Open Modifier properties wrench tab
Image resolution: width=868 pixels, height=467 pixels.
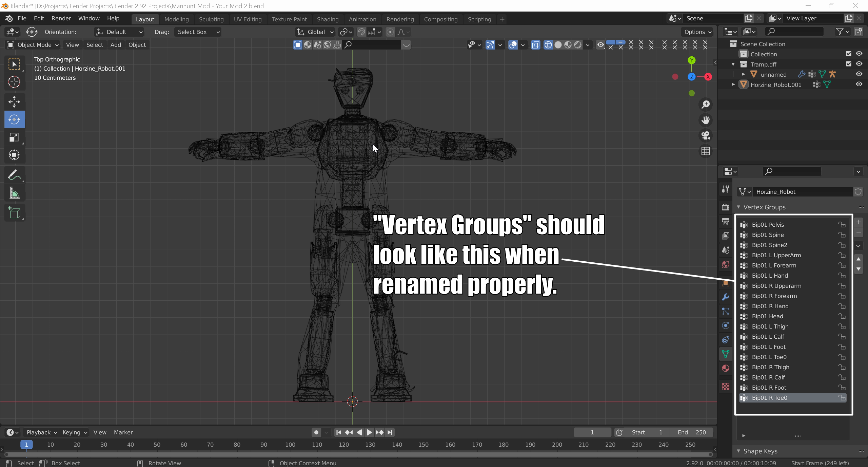[726, 297]
